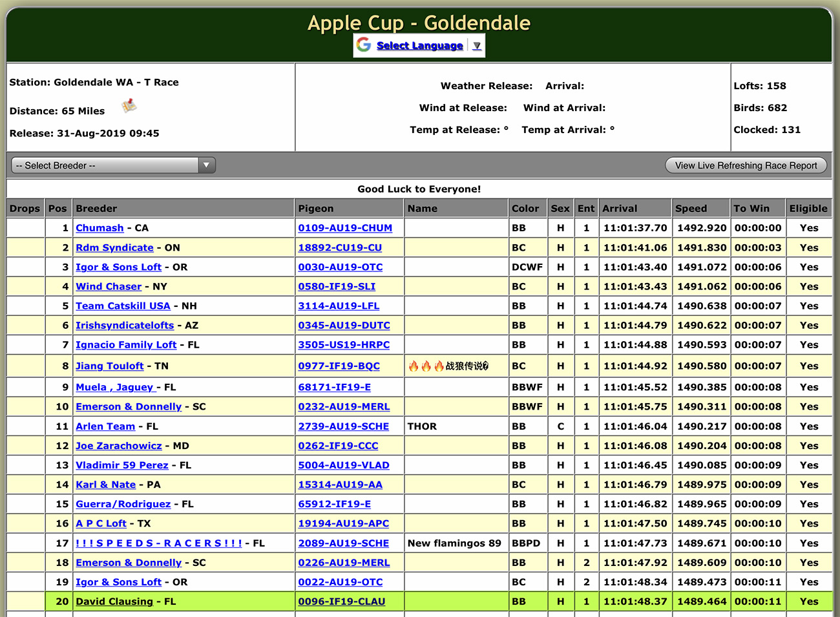Open pigeon 2739-AU19-SCHE named THOR
This screenshot has height=617, width=840.
(x=343, y=426)
